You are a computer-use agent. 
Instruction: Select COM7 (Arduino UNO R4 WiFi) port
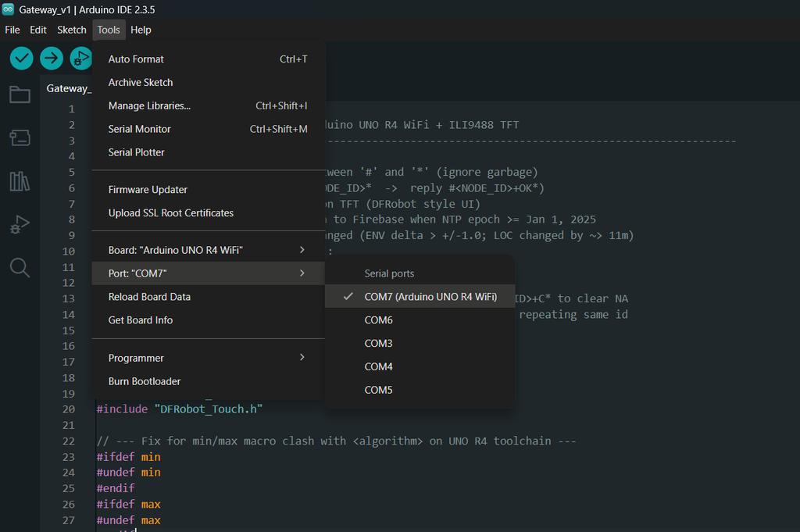click(430, 297)
